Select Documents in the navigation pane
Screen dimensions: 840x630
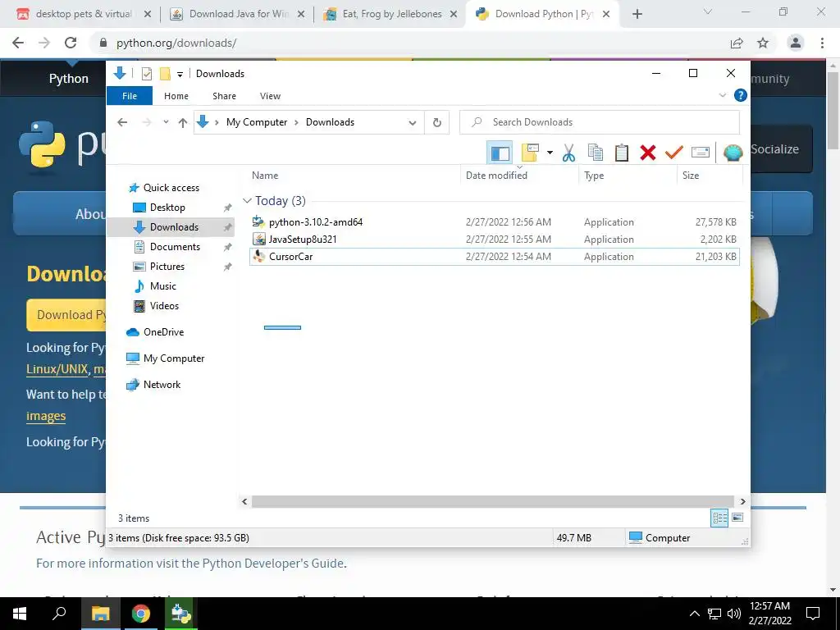click(x=176, y=246)
